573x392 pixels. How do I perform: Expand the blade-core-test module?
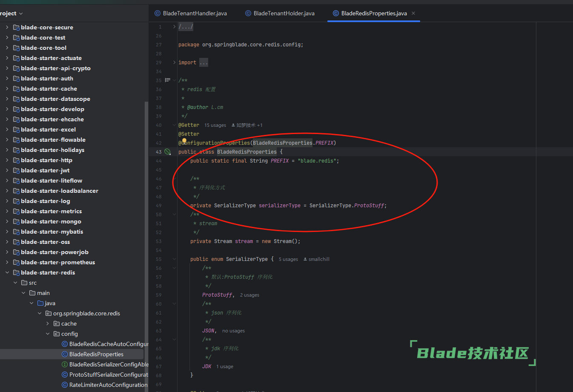(7, 37)
